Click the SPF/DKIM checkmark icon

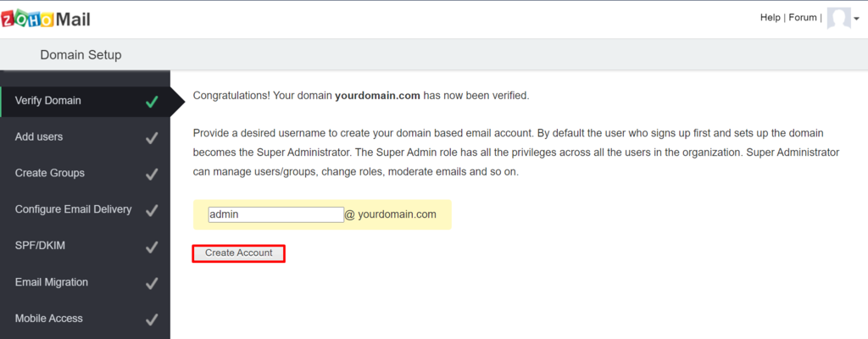pos(152,247)
